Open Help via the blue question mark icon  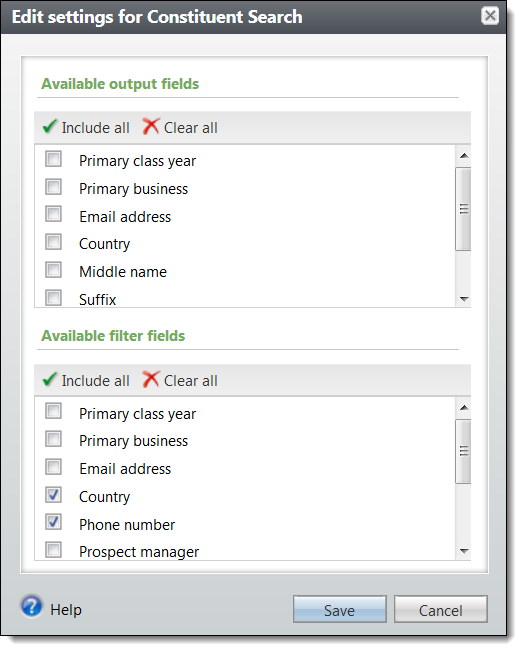32,607
